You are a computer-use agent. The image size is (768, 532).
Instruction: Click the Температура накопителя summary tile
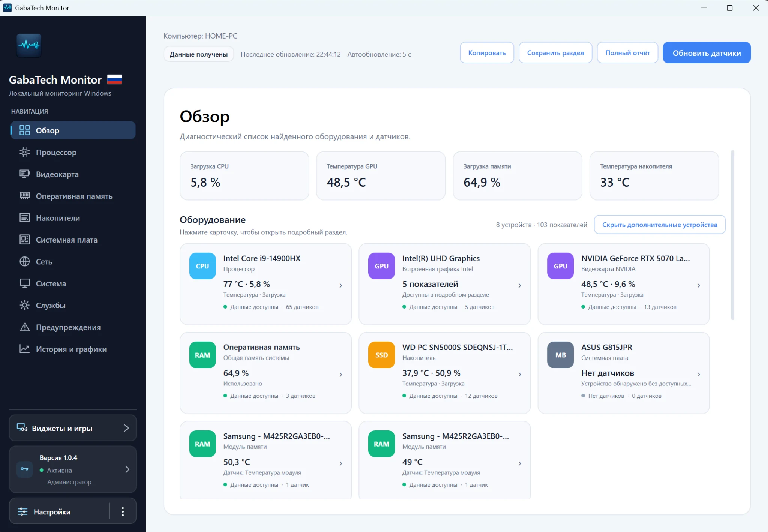(654, 175)
